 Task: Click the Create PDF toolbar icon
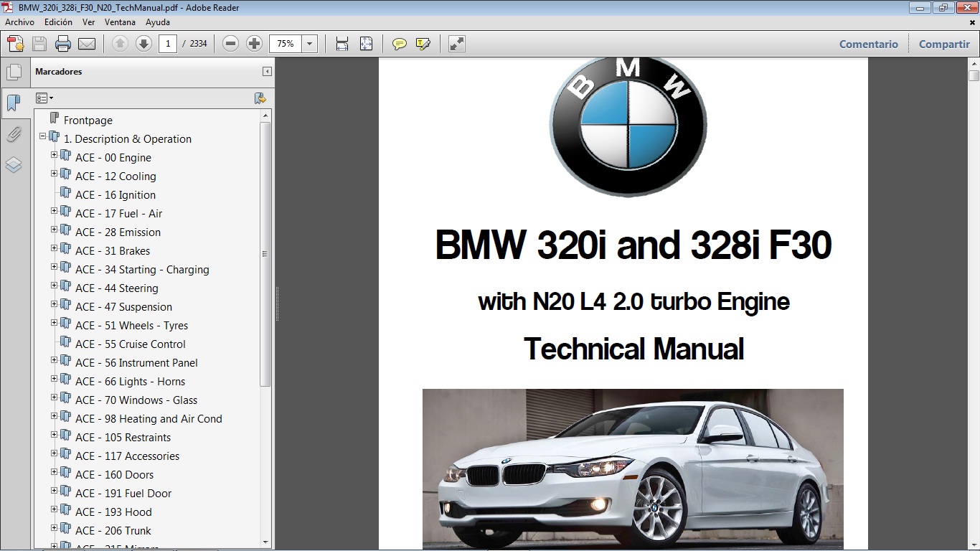pos(16,44)
